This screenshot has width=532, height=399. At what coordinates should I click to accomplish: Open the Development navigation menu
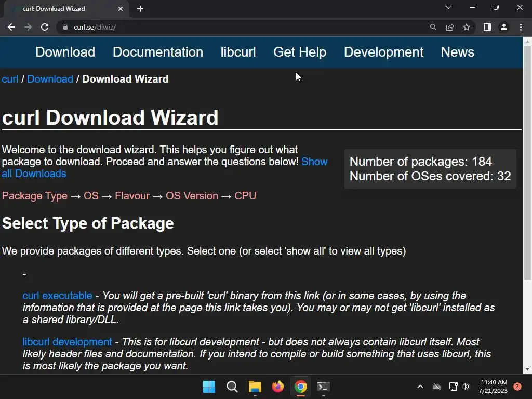[x=383, y=52]
